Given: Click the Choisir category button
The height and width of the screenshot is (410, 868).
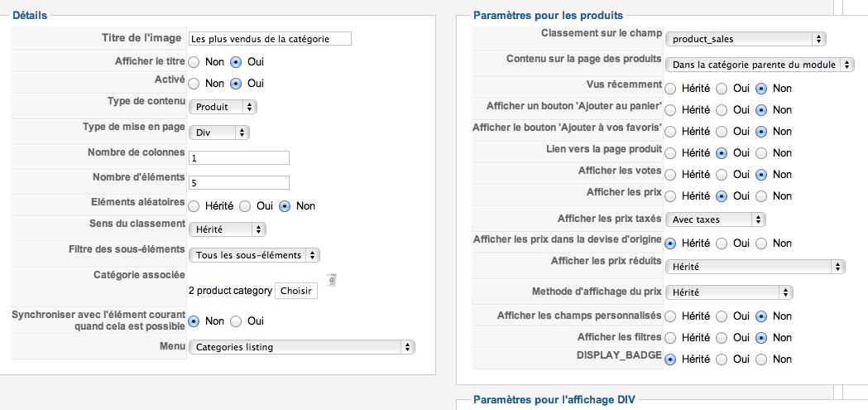Looking at the screenshot, I should coord(296,291).
